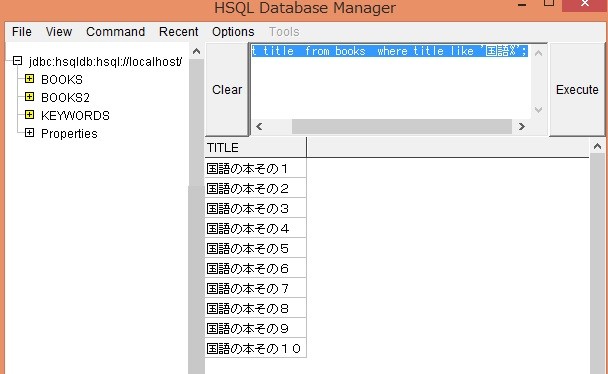Click the query box horizontal scrollbar thumb

(402, 126)
